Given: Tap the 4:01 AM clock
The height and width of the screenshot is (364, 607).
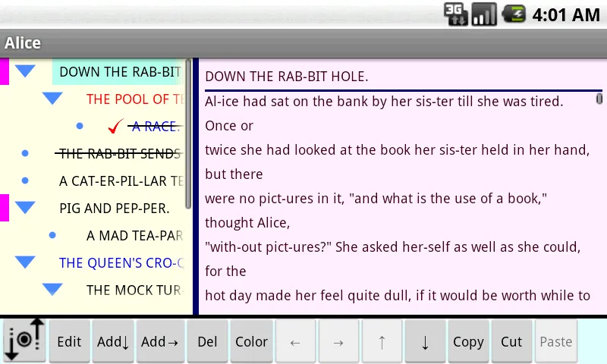Looking at the screenshot, I should pos(566,15).
